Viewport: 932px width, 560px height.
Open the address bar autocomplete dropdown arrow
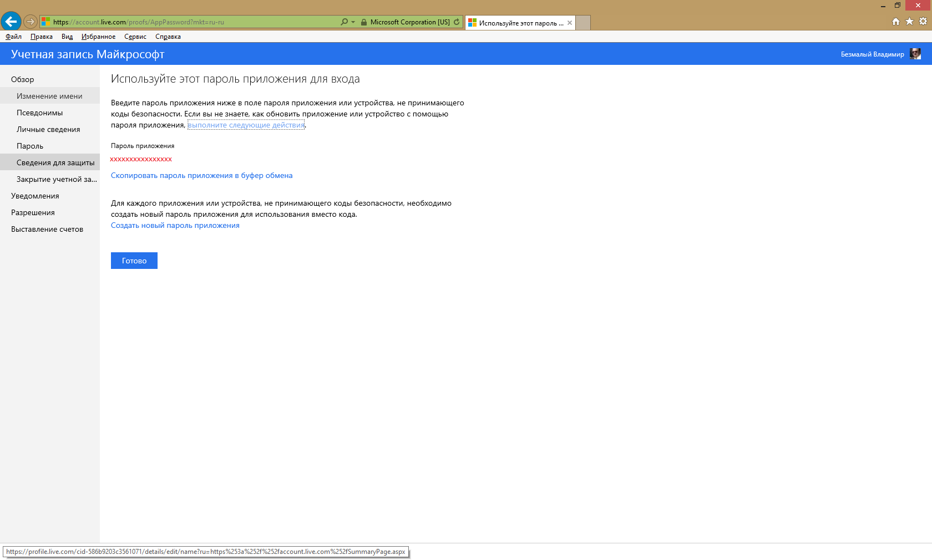coord(353,22)
